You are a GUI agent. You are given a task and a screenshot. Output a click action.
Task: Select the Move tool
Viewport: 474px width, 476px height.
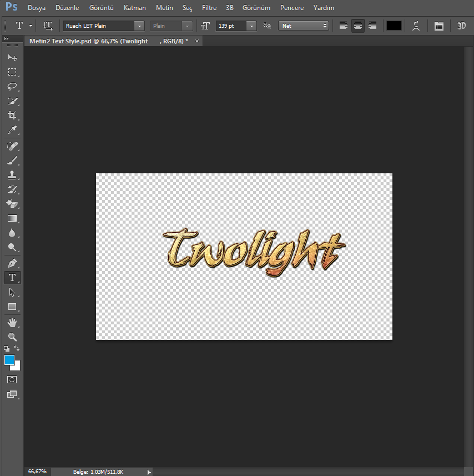point(12,57)
